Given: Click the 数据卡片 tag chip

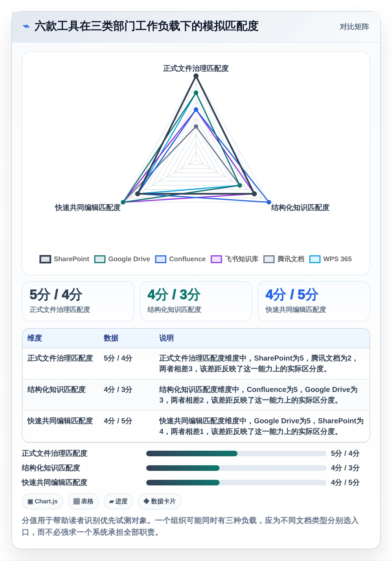Looking at the screenshot, I should 160,501.
